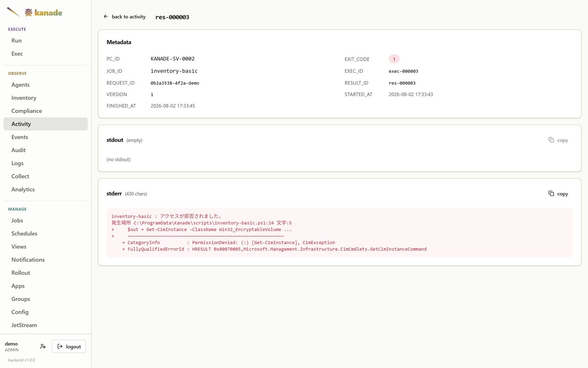The width and height of the screenshot is (588, 368).
Task: Select the REQUEST_ID value 0b2a3538-4f2a-demo
Action: (175, 83)
